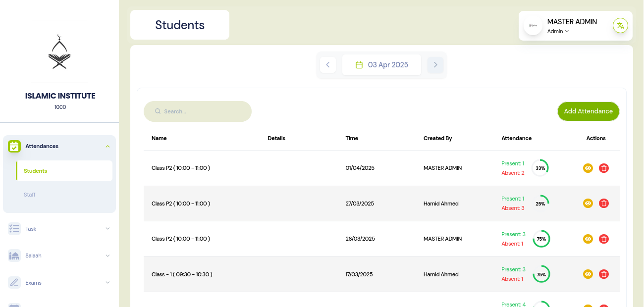
Task: Delete the 27/03/2025 attendance record
Action: click(x=603, y=204)
